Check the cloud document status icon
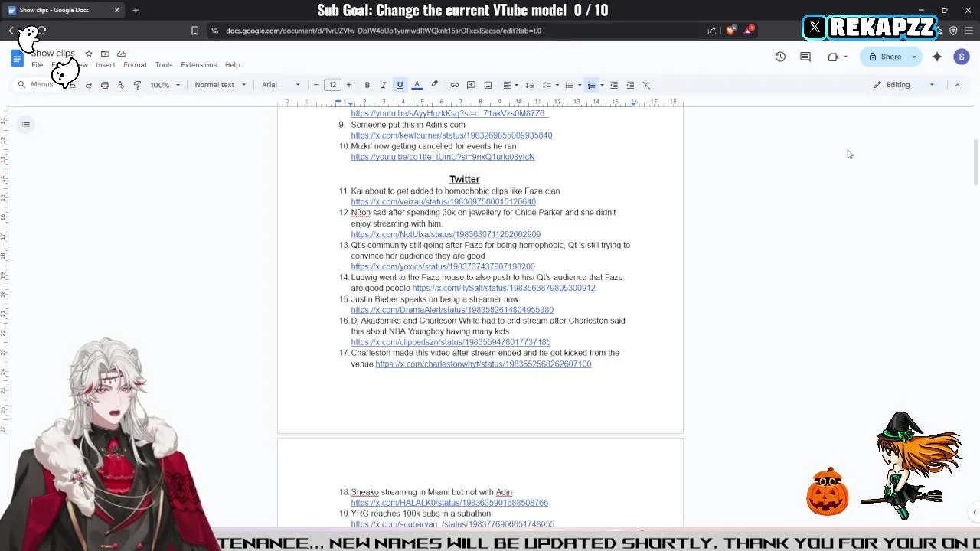Screen dimensions: 980x551 [x=121, y=54]
